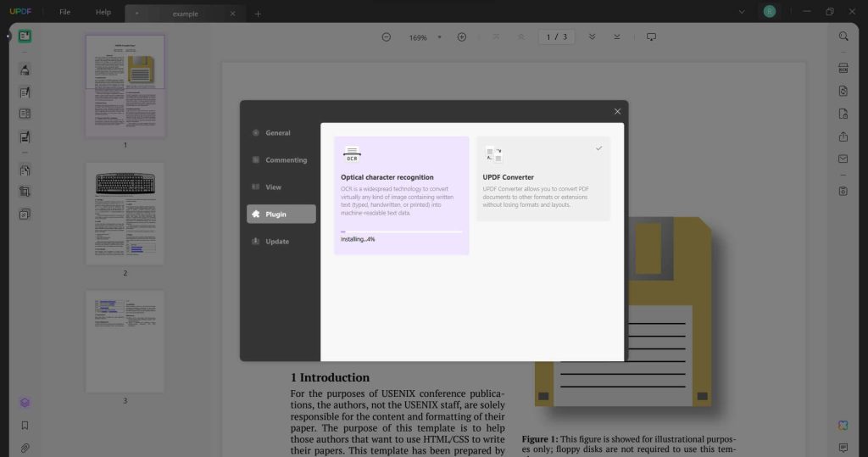Select Update in settings sidebar
This screenshot has height=457, width=868.
tap(281, 242)
